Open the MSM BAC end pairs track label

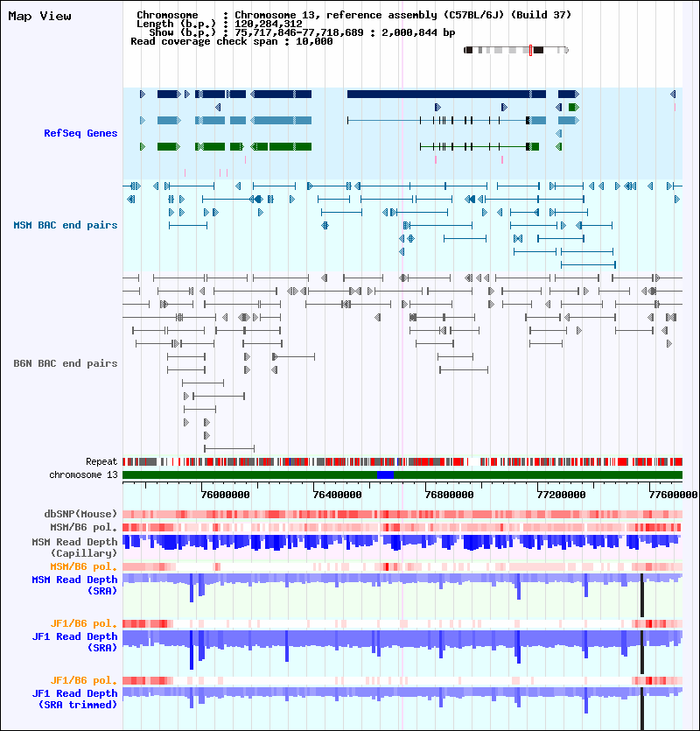[x=66, y=225]
